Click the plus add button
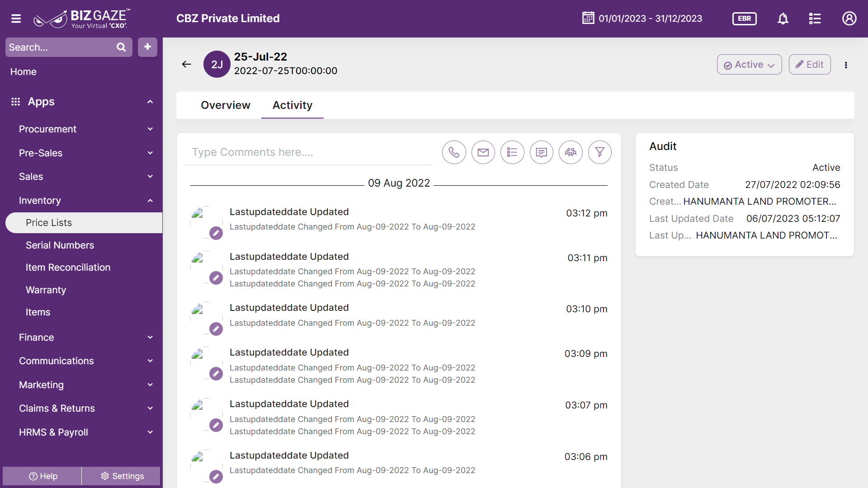This screenshot has height=488, width=868. (147, 47)
